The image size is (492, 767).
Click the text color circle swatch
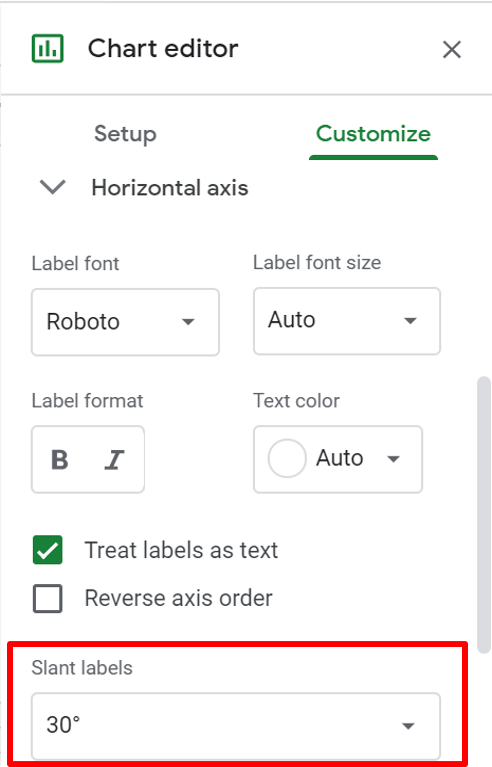[x=287, y=459]
